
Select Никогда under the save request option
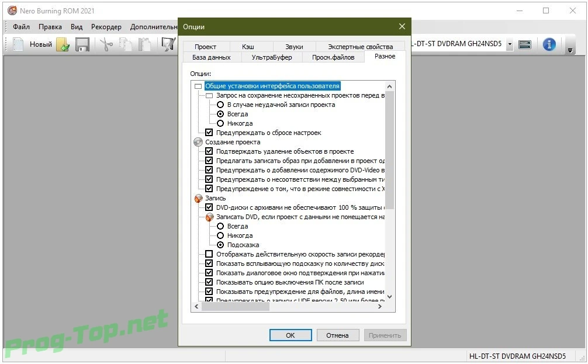(220, 123)
